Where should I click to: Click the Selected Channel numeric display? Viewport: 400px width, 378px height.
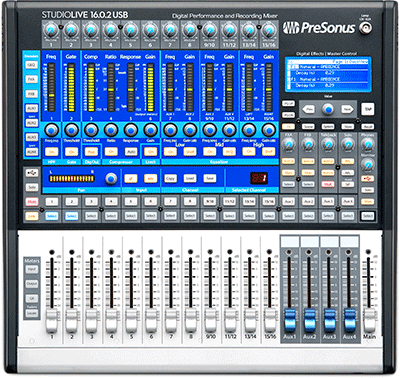point(259,178)
